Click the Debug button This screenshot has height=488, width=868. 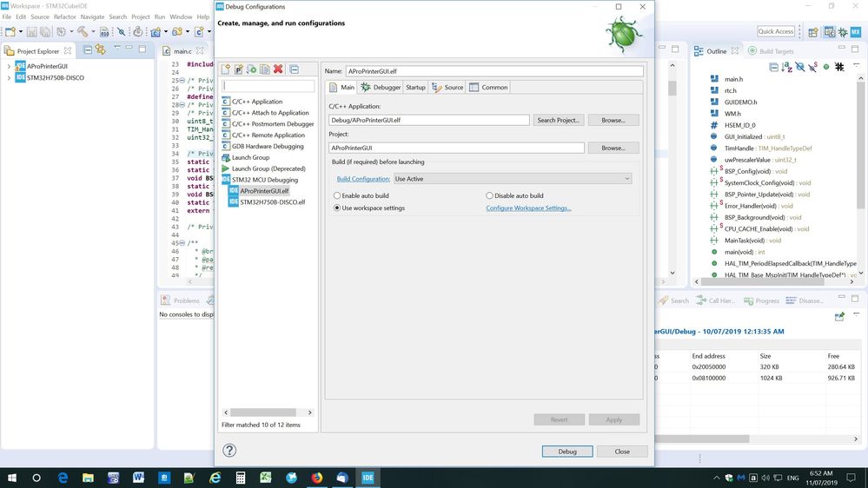point(567,452)
